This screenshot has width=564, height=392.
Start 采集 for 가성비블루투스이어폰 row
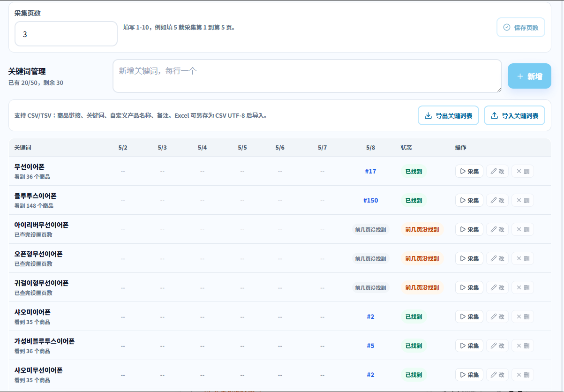point(469,346)
